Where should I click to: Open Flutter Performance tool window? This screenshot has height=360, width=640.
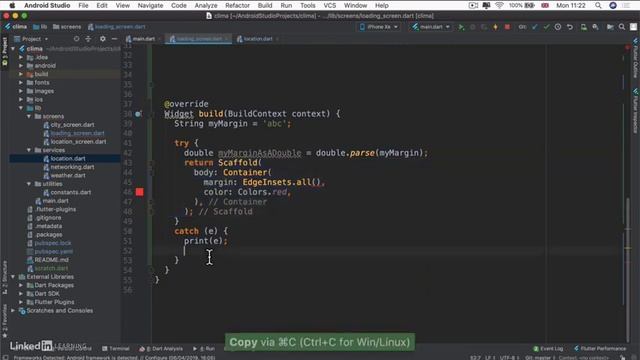[x=600, y=349]
